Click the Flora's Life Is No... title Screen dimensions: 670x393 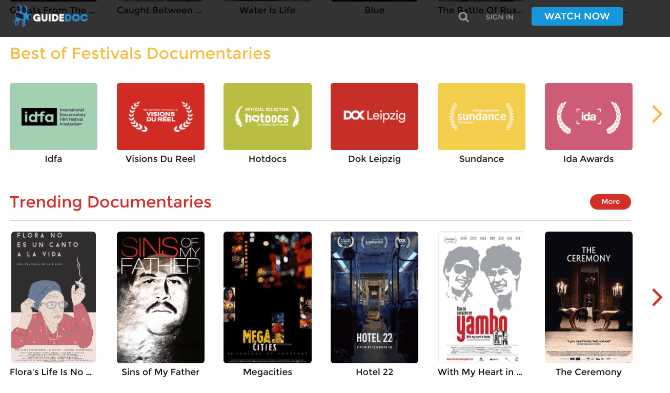[51, 372]
